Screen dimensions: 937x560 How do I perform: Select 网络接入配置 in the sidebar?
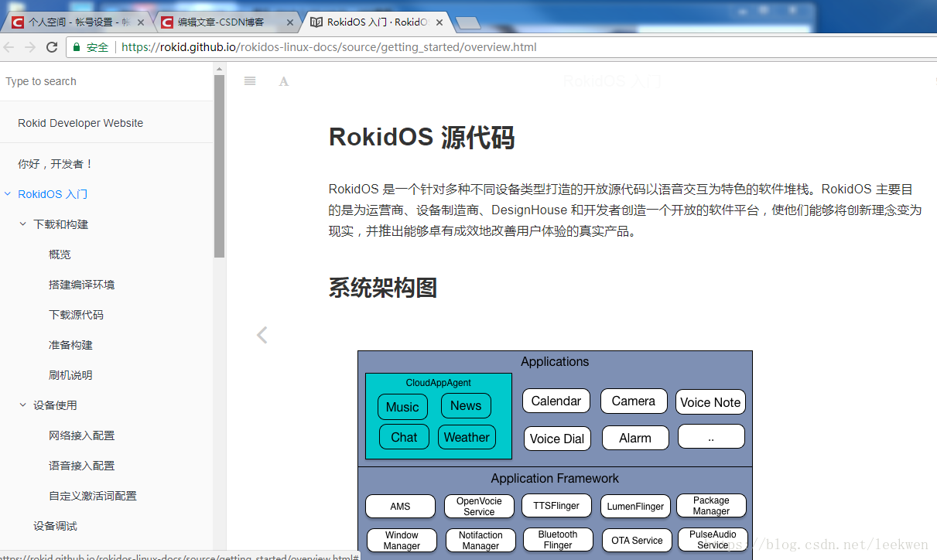[x=81, y=435]
